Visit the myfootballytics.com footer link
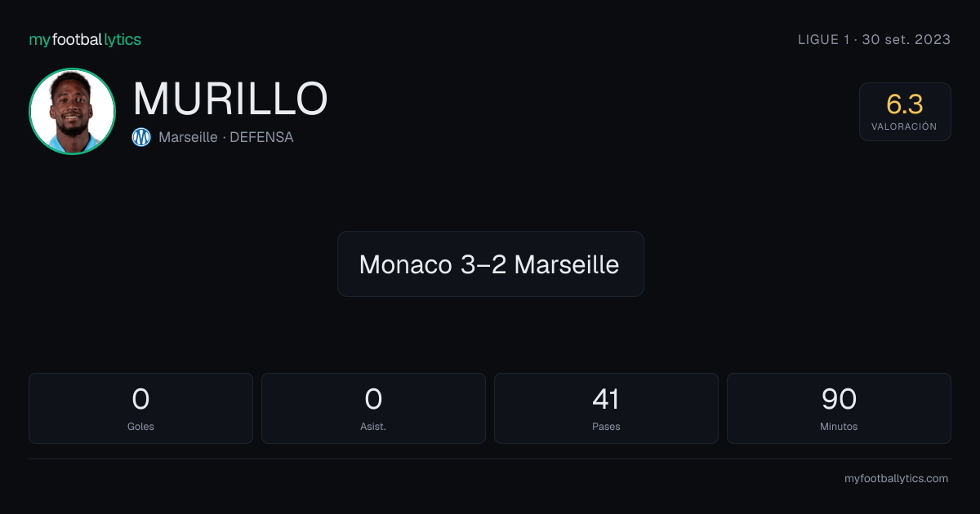 pos(896,479)
